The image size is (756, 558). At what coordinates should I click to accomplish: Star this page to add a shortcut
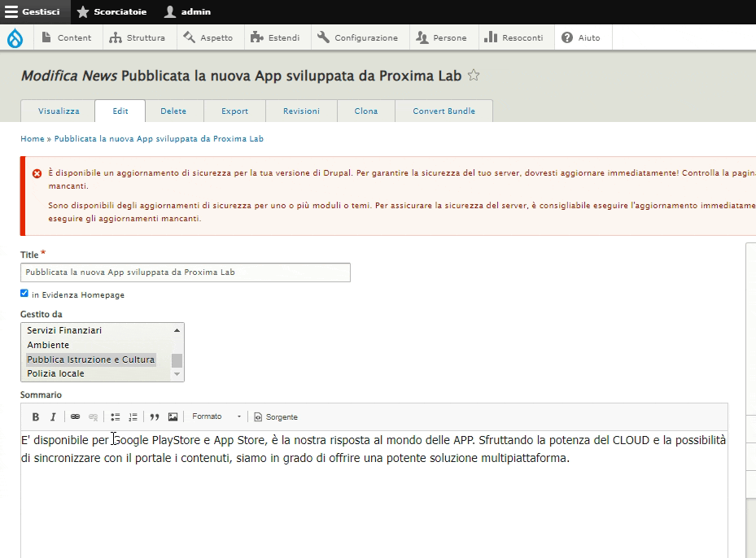tap(474, 76)
